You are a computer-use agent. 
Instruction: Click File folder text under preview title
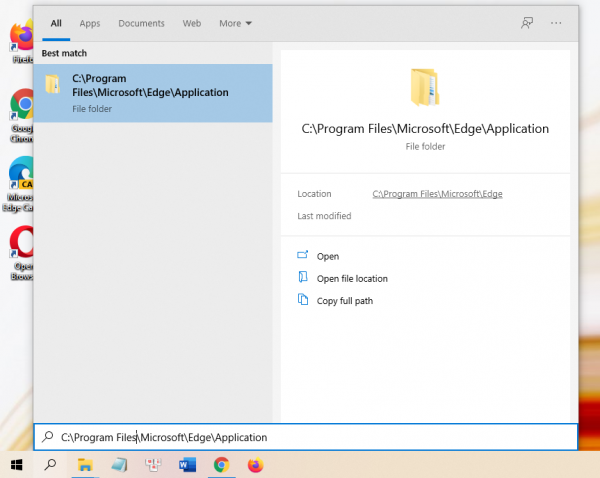pyautogui.click(x=425, y=147)
